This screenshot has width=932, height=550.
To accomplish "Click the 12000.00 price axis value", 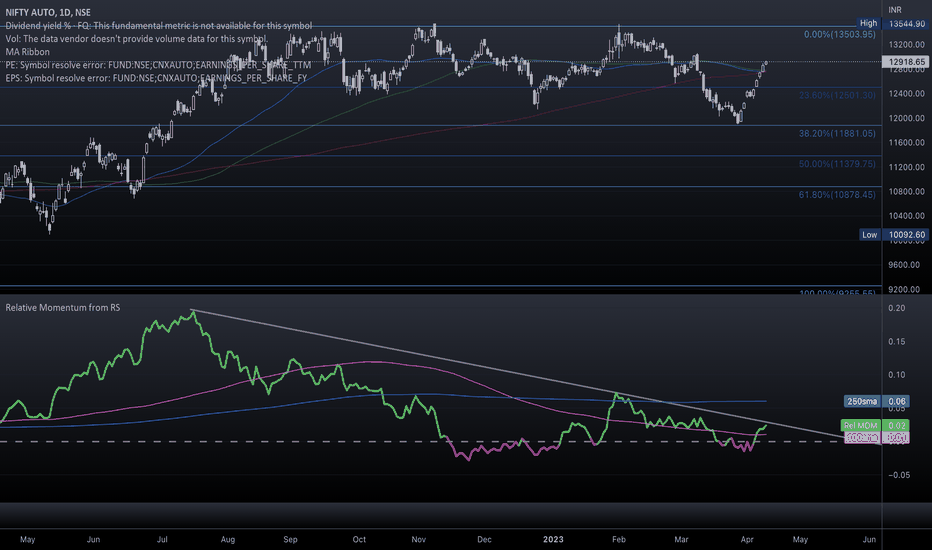I will pos(906,118).
